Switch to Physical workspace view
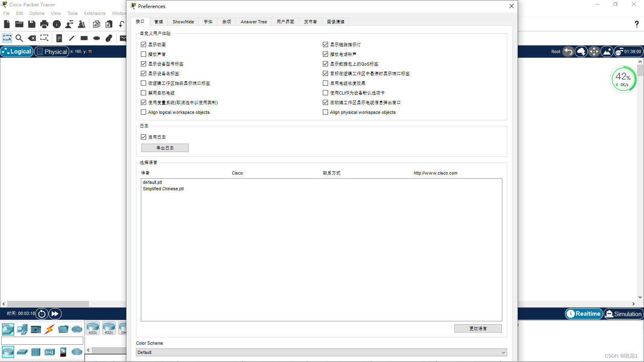Viewport: 644px width, 362px height. click(x=52, y=51)
